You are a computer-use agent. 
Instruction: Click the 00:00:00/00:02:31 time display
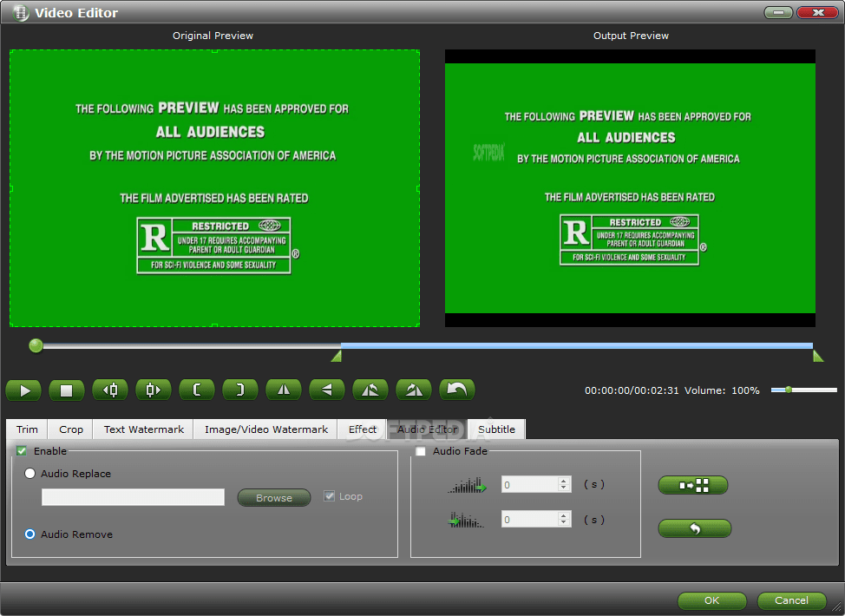632,390
